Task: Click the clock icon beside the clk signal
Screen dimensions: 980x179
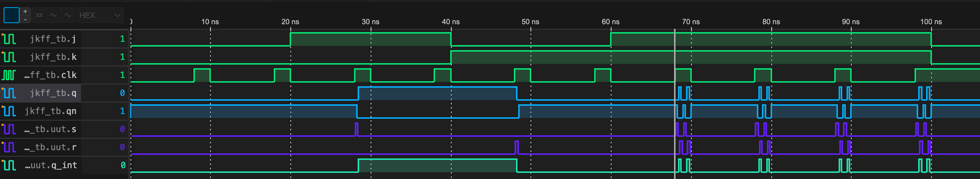Action: pyautogui.click(x=9, y=75)
